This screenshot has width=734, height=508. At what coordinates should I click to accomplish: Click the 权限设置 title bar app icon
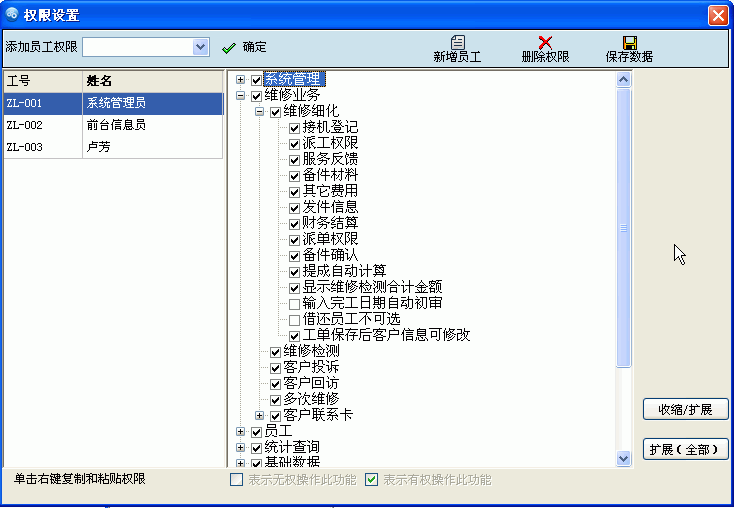click(12, 15)
